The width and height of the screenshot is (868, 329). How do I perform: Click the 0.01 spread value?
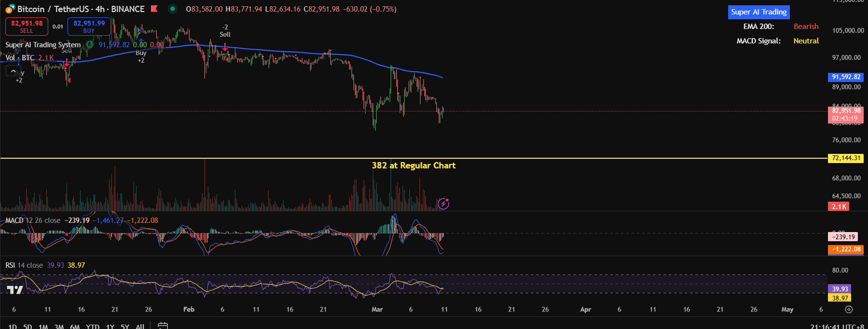pos(58,27)
